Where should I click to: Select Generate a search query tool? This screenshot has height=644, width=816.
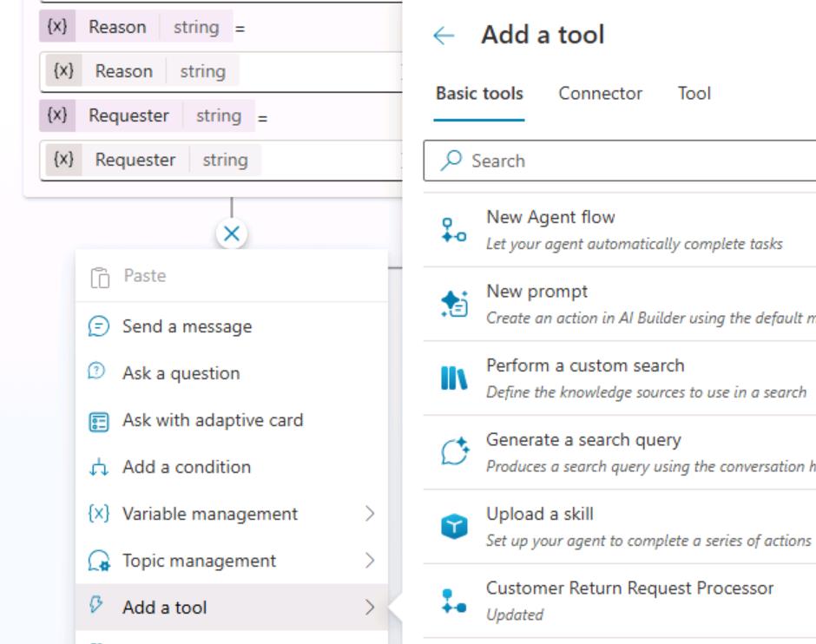pyautogui.click(x=619, y=452)
